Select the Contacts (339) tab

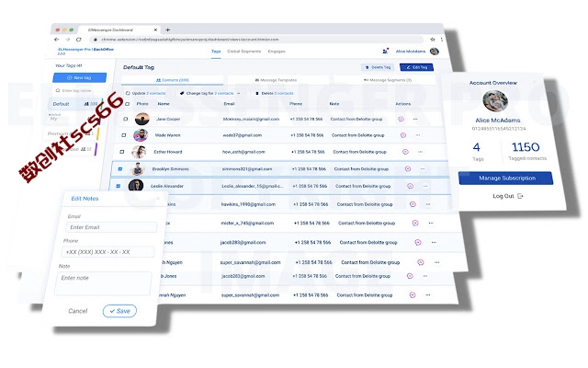coord(173,80)
